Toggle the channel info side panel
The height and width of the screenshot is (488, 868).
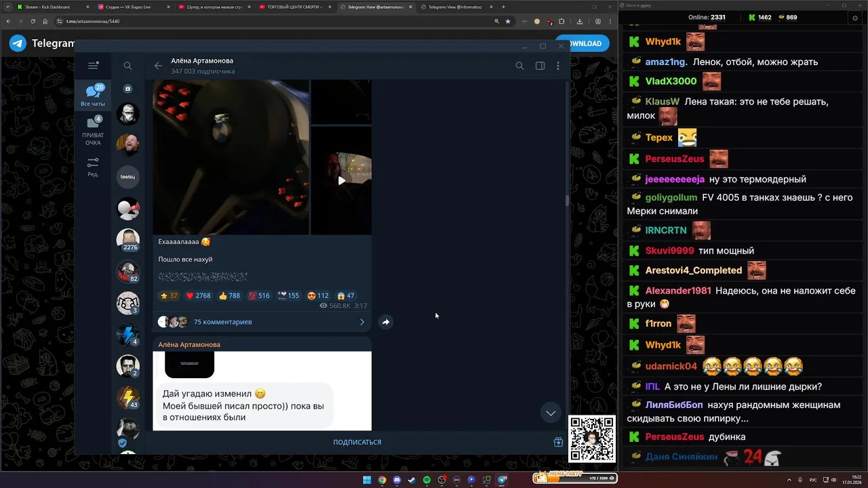[540, 66]
